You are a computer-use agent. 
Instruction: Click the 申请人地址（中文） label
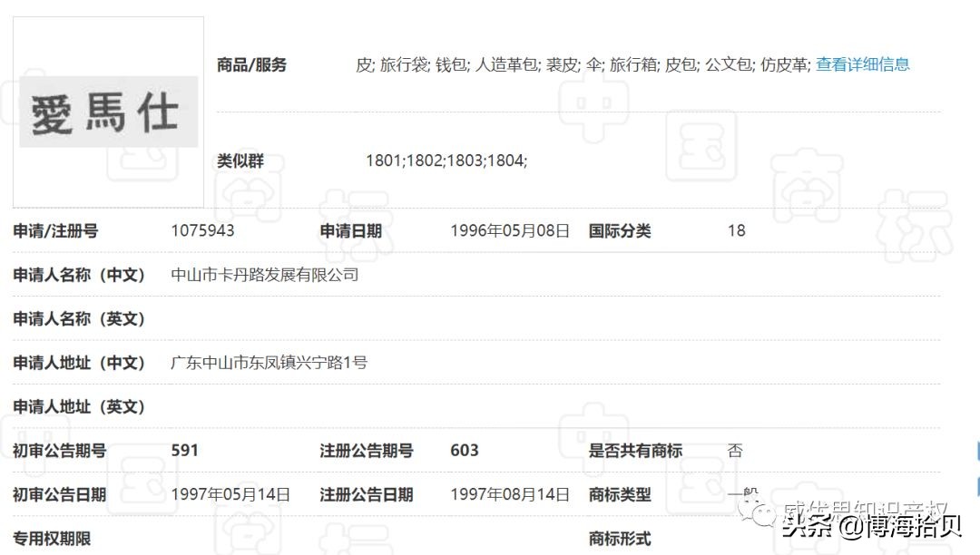(79, 362)
